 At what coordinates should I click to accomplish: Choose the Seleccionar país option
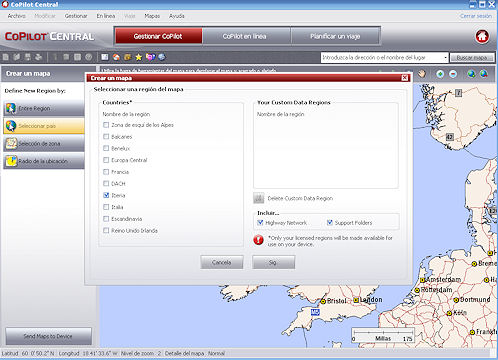pyautogui.click(x=44, y=126)
